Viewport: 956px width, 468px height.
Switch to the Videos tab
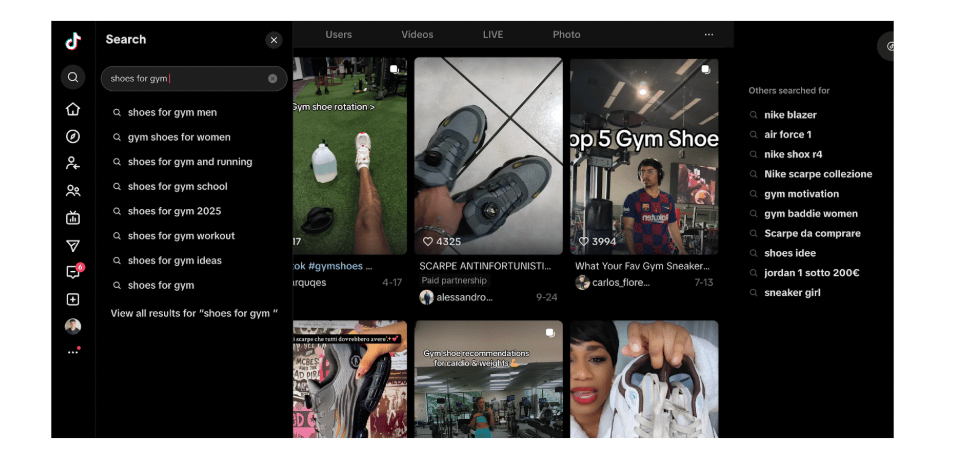pos(417,35)
